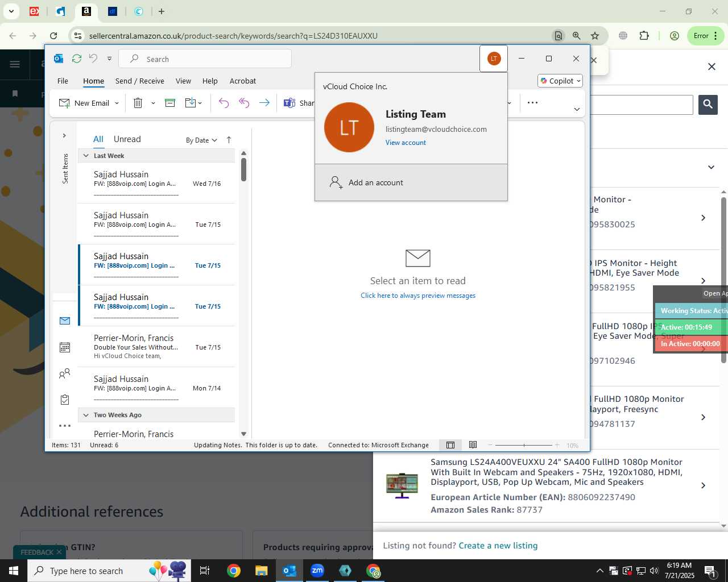This screenshot has height=582, width=728.
Task: Open Sajjad Hussain email dated Wed 7/16
Action: coord(156,183)
